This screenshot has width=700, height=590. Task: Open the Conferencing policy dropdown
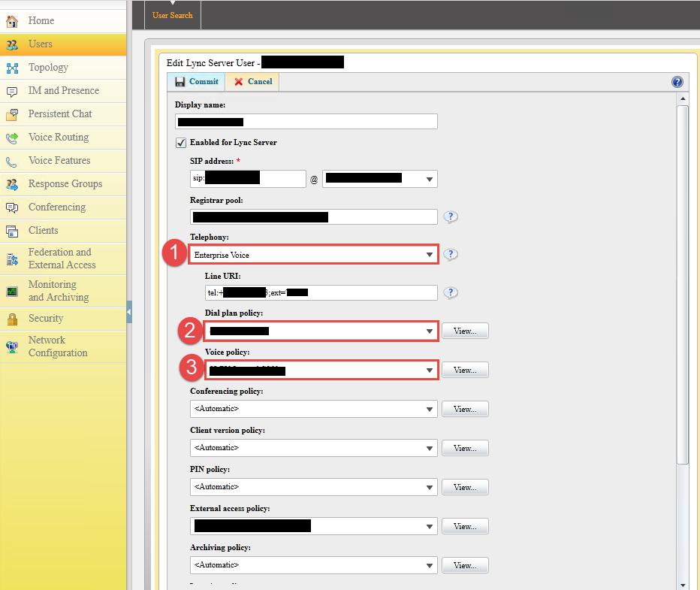[x=313, y=409]
